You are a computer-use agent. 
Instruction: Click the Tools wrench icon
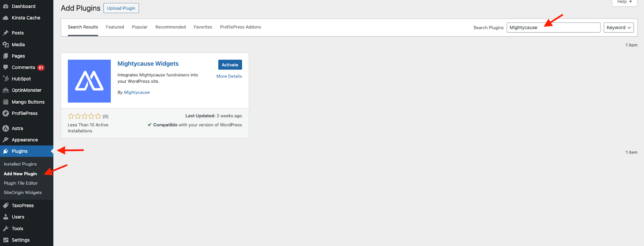click(x=6, y=229)
